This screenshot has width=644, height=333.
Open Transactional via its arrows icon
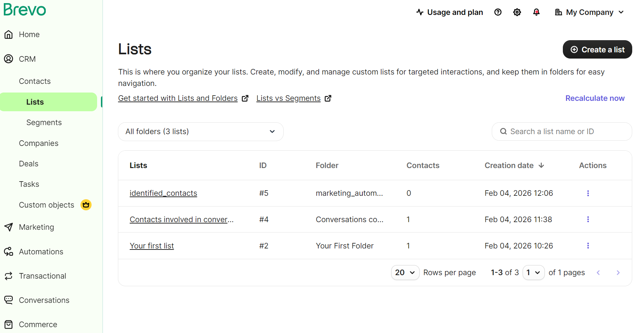[x=9, y=276]
